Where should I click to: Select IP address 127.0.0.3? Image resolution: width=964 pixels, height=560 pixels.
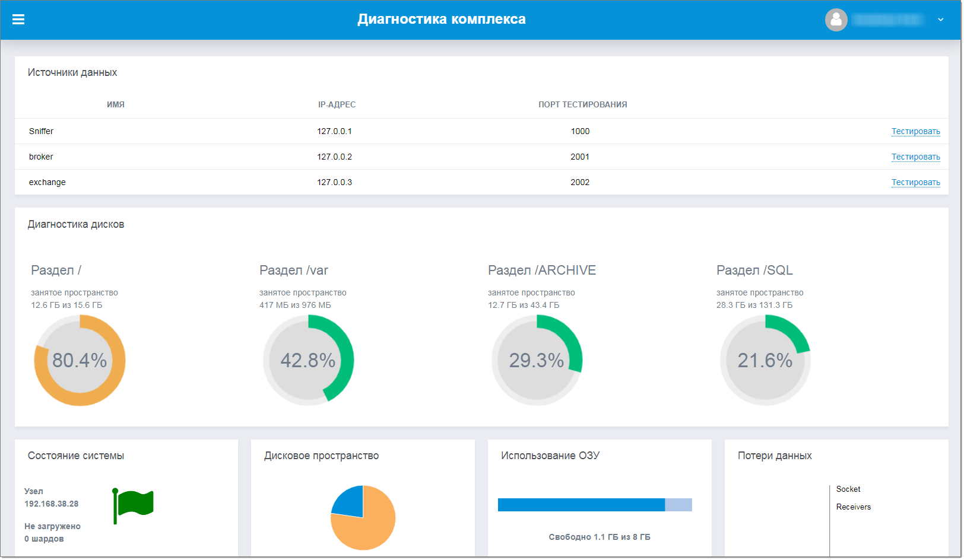[x=334, y=182]
